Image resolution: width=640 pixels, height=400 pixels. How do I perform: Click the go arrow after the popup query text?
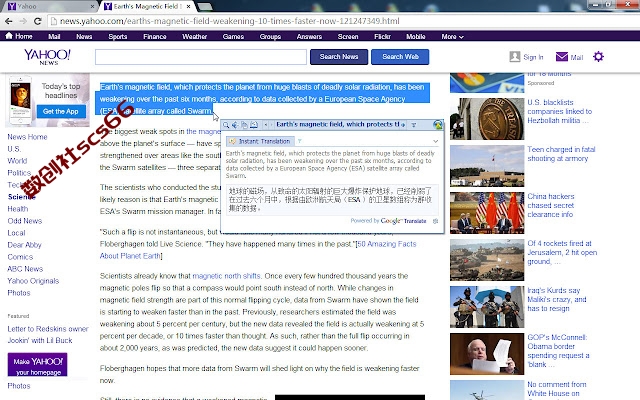pos(403,125)
